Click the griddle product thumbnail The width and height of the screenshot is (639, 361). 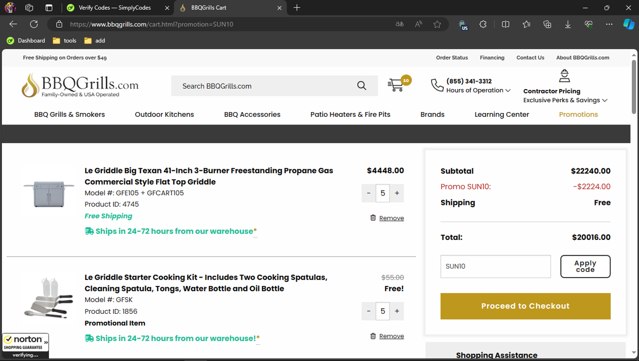(49, 194)
